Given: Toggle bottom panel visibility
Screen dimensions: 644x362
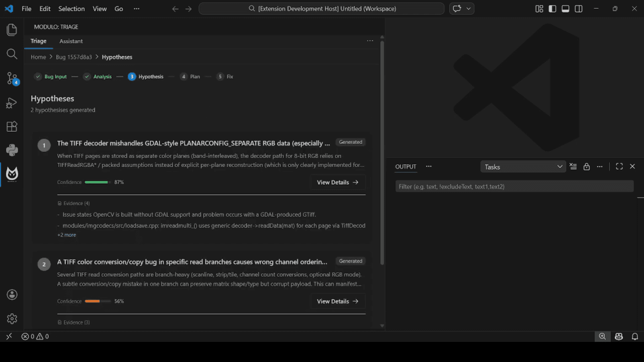Looking at the screenshot, I should pyautogui.click(x=565, y=9).
